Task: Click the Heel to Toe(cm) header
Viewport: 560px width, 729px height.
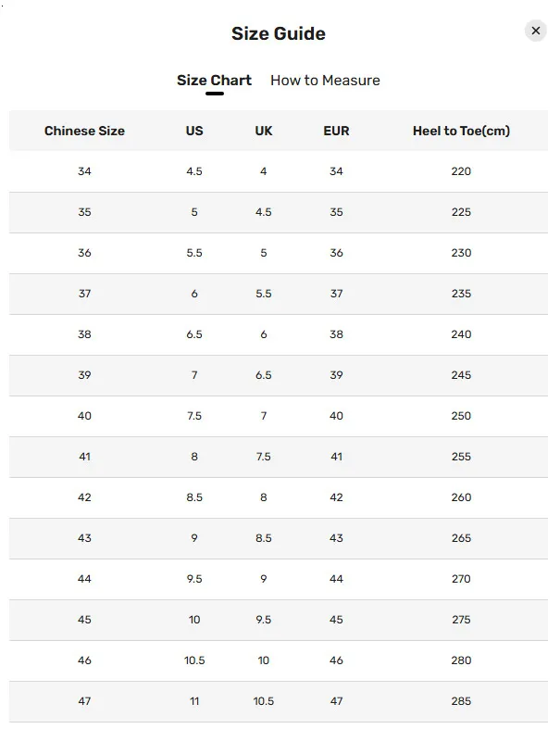Action: [x=461, y=131]
